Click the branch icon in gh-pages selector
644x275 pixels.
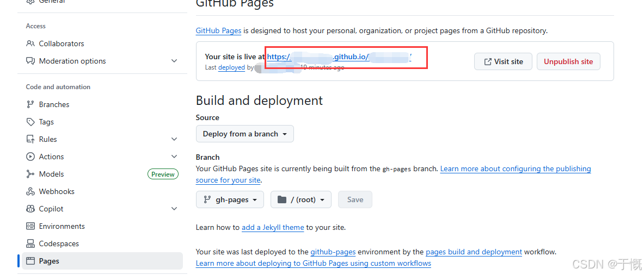point(206,199)
